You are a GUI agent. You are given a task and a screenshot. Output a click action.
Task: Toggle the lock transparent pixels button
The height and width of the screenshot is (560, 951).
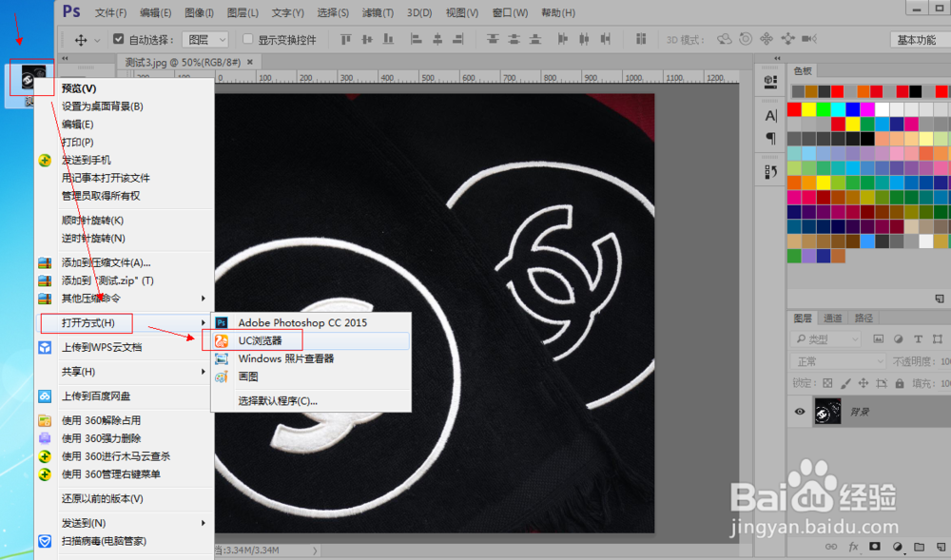point(827,383)
